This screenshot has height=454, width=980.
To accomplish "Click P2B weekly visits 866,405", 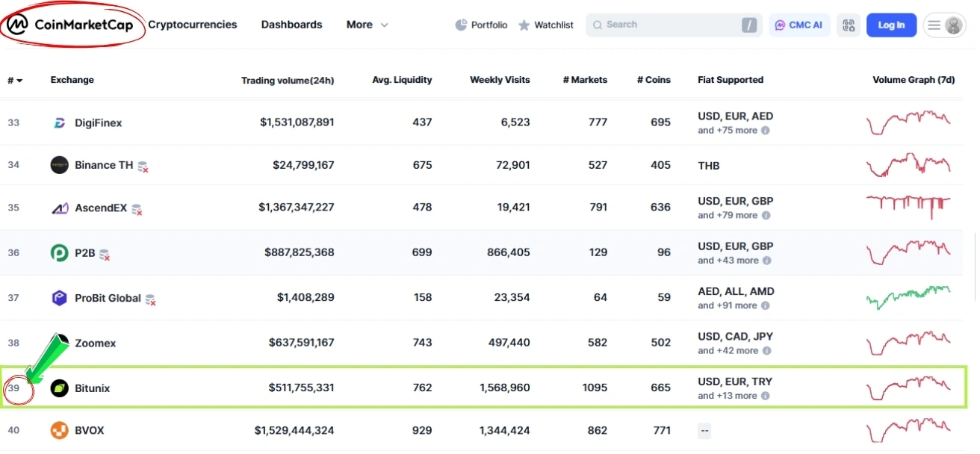I will (509, 252).
